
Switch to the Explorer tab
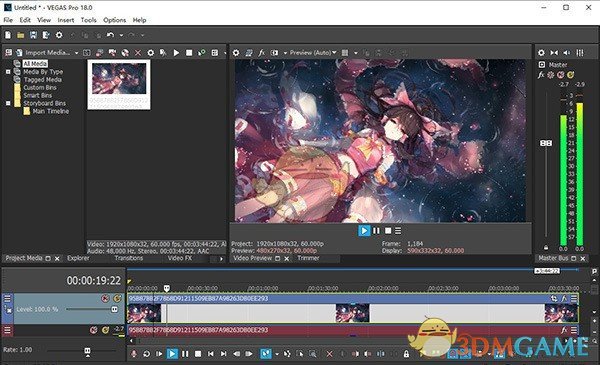coord(78,258)
